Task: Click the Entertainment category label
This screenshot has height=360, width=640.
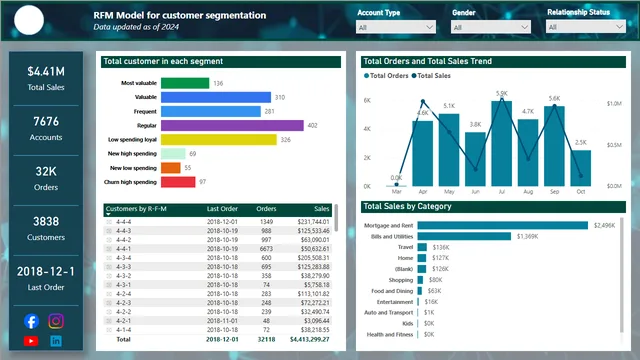Action: (x=395, y=302)
